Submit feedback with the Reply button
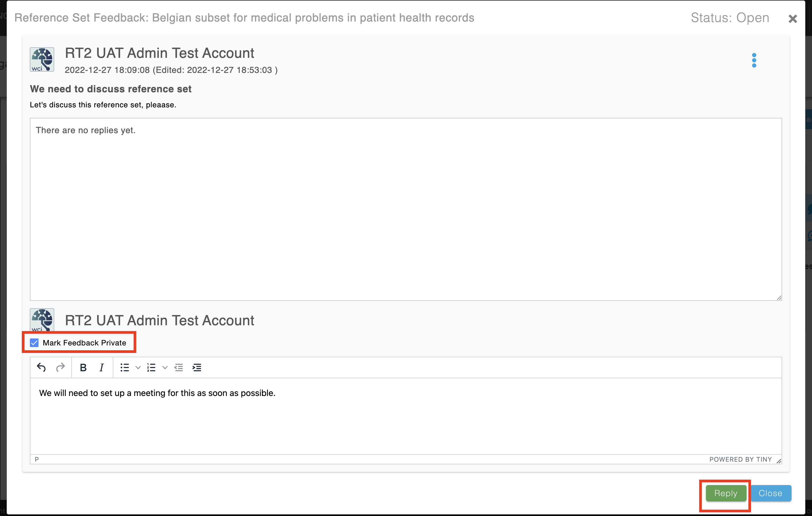The height and width of the screenshot is (516, 812). (726, 493)
